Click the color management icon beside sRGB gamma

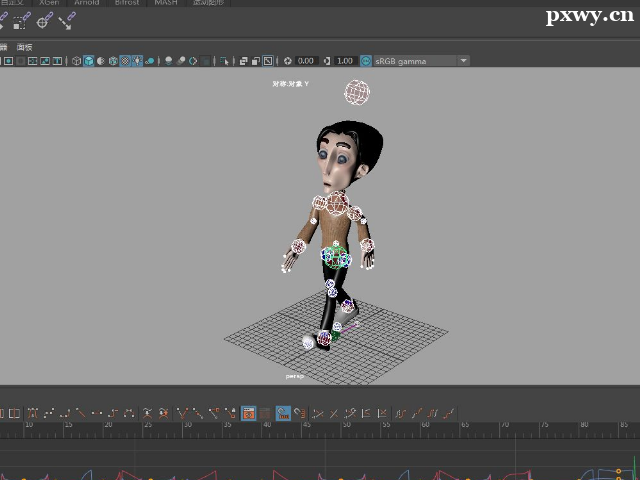click(367, 61)
